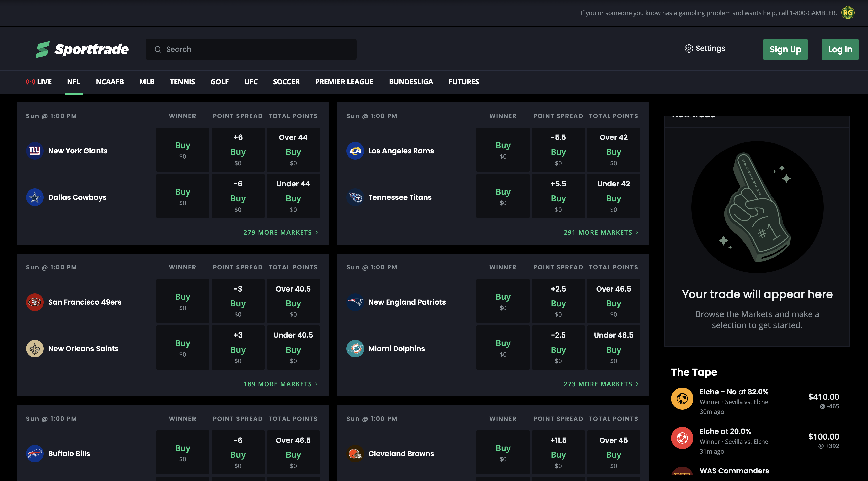
Task: Focus the Search input field
Action: click(251, 50)
